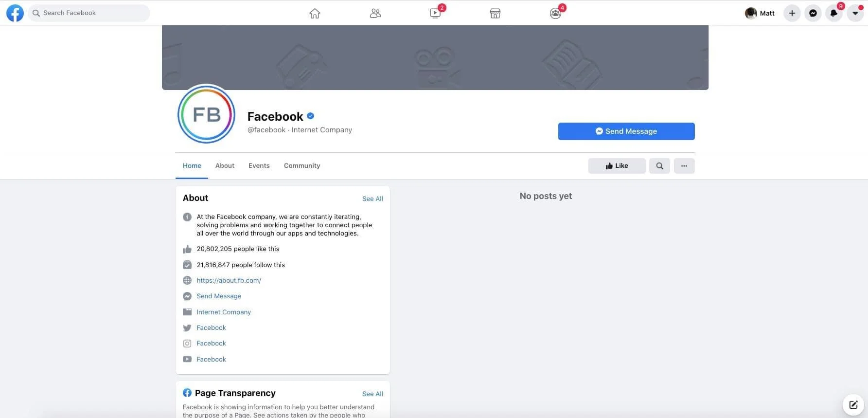Open the three-dots more options menu
The width and height of the screenshot is (868, 418).
pyautogui.click(x=684, y=166)
